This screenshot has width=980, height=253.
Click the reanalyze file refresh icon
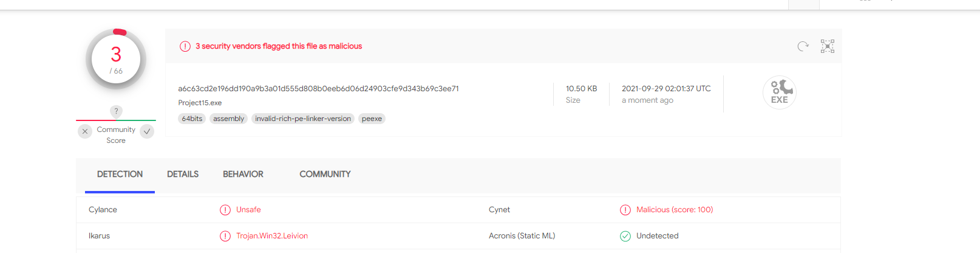803,46
